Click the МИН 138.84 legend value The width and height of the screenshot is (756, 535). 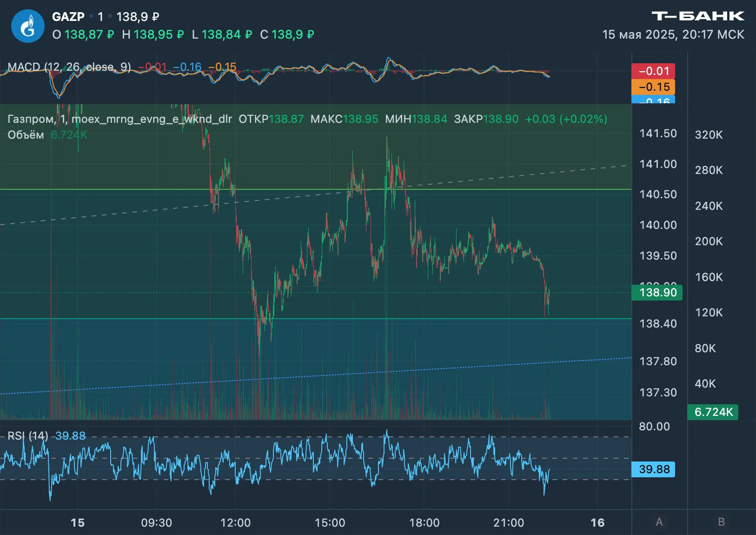[416, 119]
